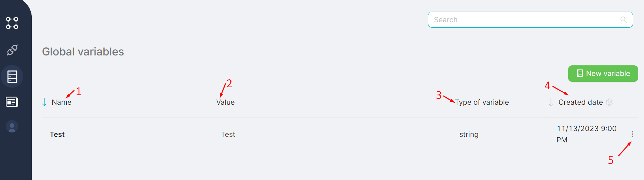Open the three-dot menu for Test row
The width and height of the screenshot is (644, 180).
pos(632,134)
